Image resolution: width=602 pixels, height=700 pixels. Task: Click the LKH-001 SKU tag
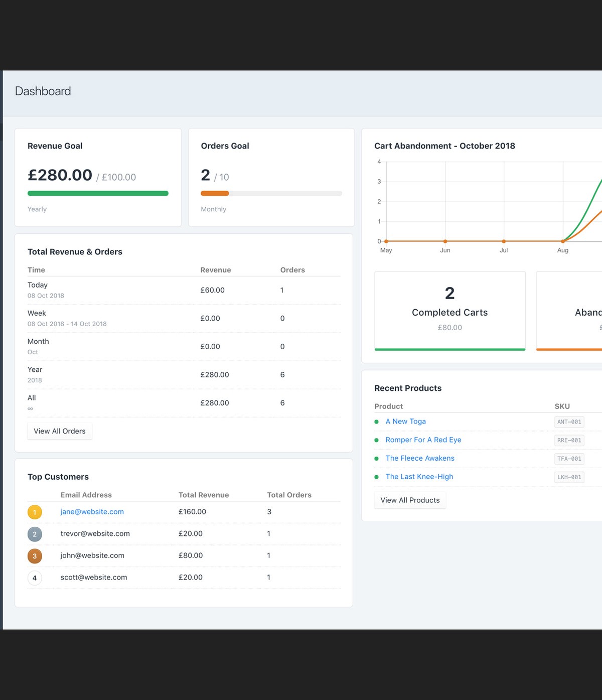[569, 477]
